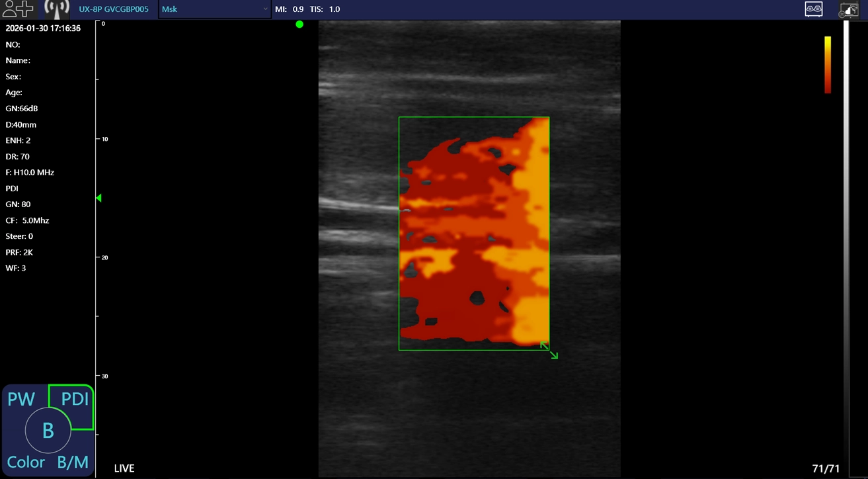
Task: Click the green probe orientation dot
Action: 299,24
